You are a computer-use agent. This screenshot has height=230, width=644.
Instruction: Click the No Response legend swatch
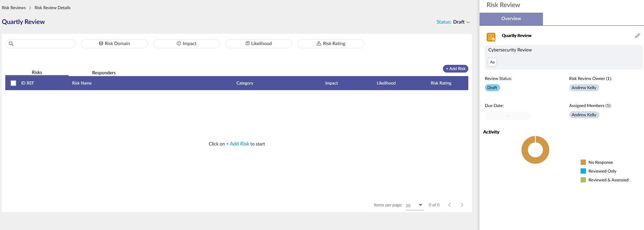pos(583,162)
